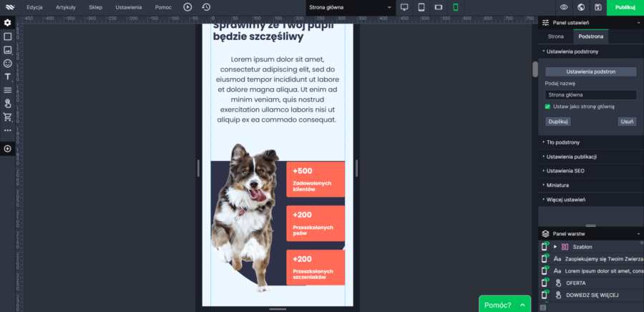Switch to the Strona tab
The height and width of the screenshot is (312, 644).
(x=556, y=36)
